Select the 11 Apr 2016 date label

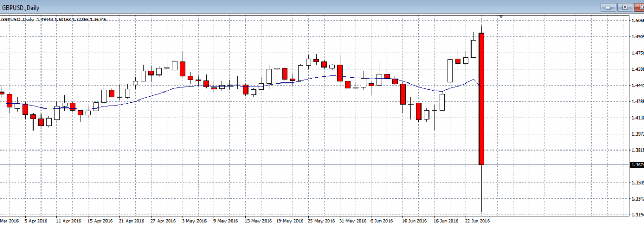(68, 220)
